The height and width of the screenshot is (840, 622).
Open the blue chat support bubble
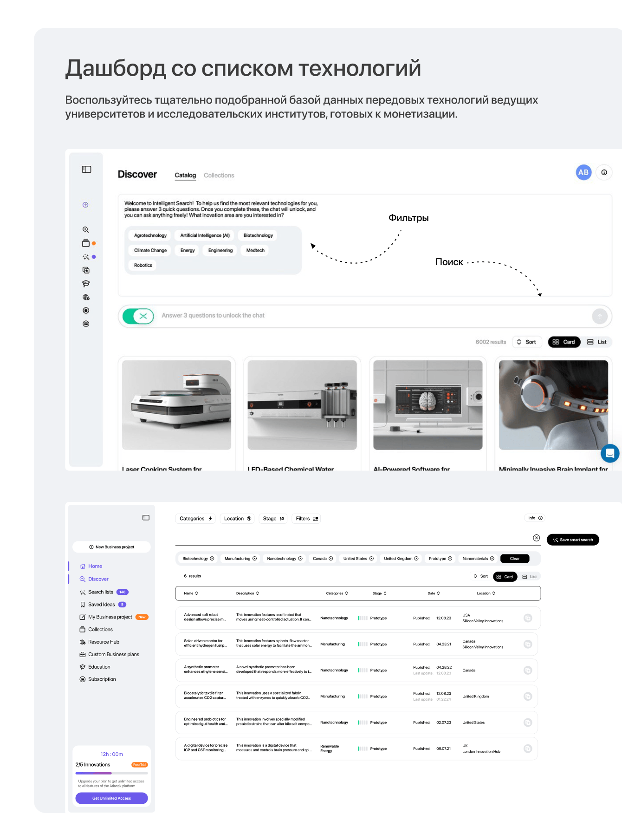pos(610,453)
